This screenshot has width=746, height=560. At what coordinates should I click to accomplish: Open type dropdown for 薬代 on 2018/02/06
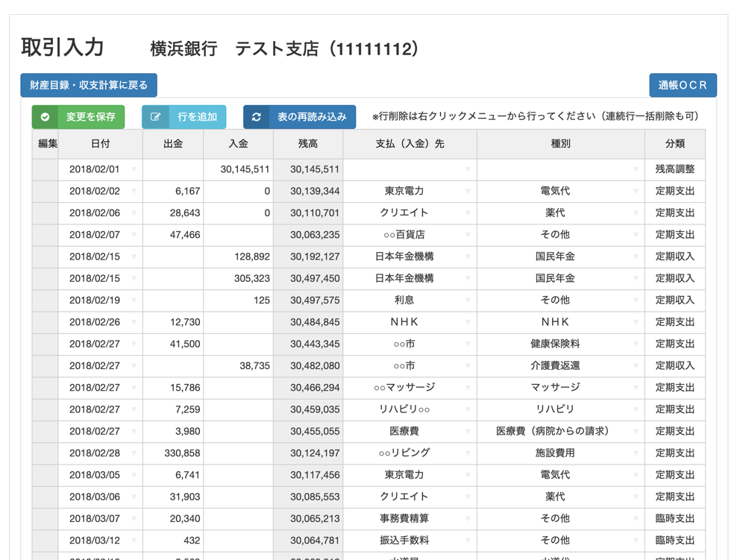coord(636,213)
